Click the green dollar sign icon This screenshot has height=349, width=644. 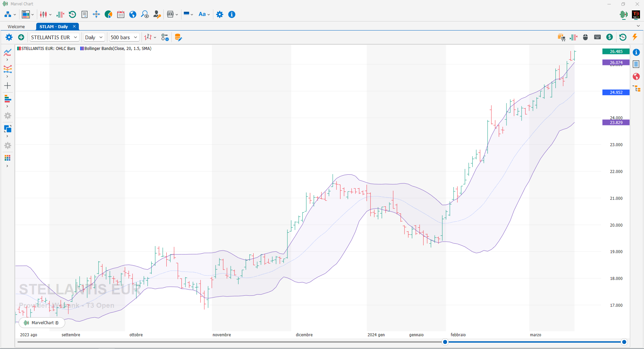coord(610,37)
